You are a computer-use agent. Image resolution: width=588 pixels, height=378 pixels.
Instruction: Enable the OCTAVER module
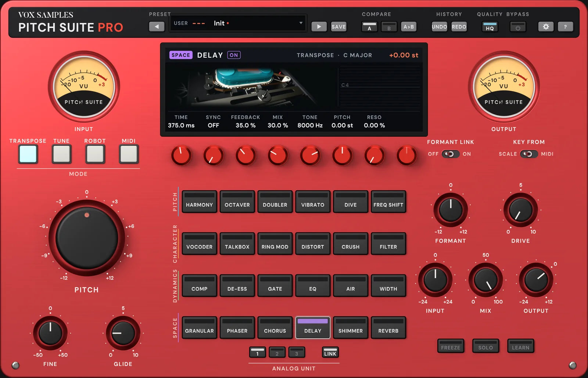(x=237, y=201)
